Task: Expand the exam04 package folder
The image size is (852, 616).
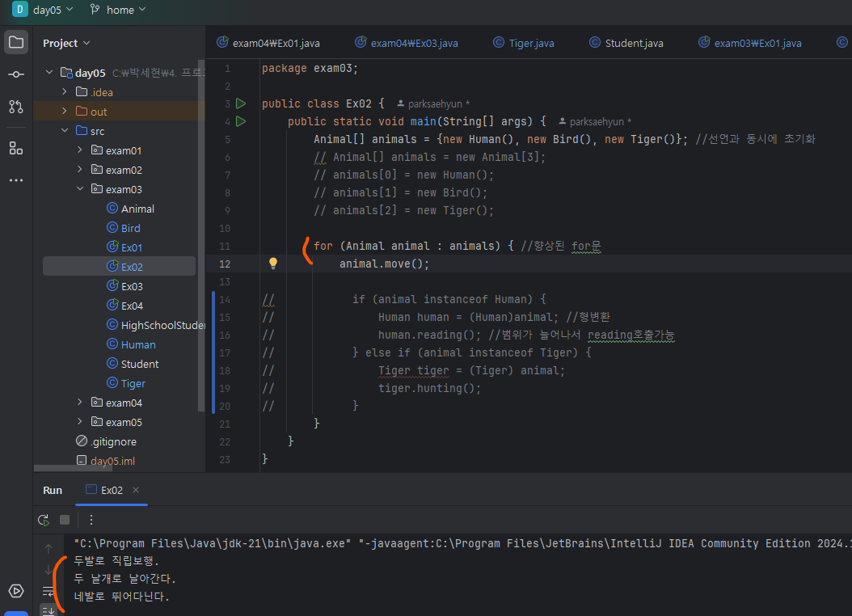Action: pos(79,403)
